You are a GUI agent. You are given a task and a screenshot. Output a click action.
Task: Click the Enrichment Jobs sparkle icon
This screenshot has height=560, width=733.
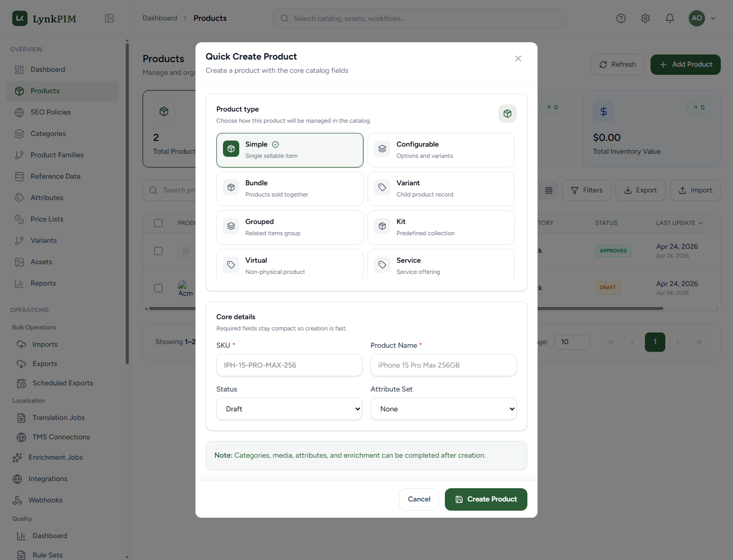[x=17, y=458]
